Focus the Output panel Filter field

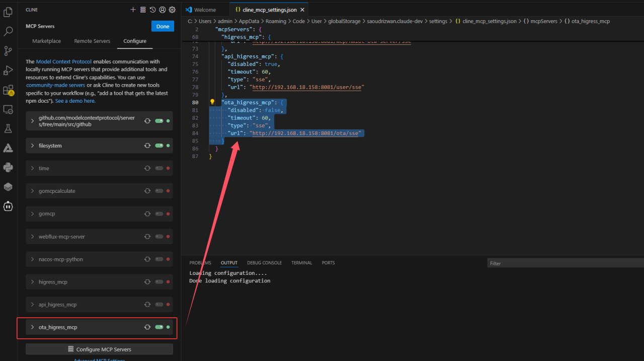coord(566,263)
